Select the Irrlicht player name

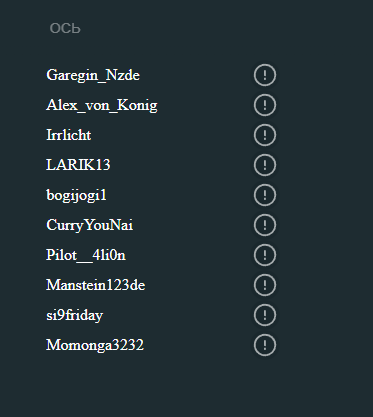click(69, 135)
